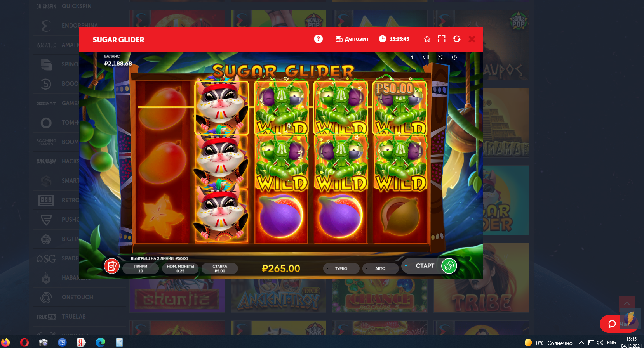Add Sugar Glider to favorites star
Screen dimensions: 644x348
tap(427, 39)
